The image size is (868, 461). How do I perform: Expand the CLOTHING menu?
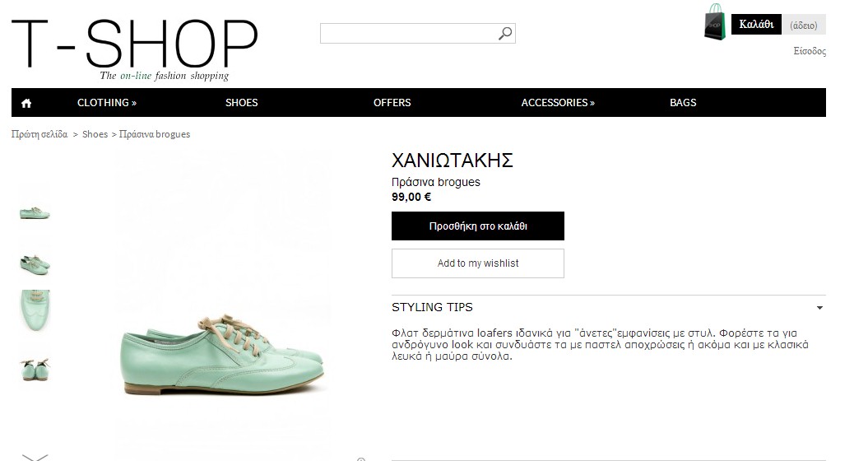[x=107, y=103]
